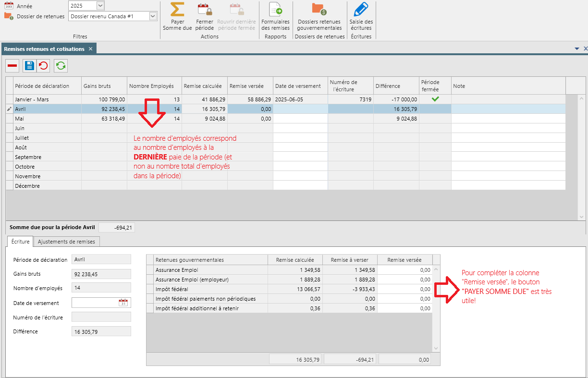Click the Fermer période icon
Image resolution: width=588 pixels, height=378 pixels.
pyautogui.click(x=205, y=10)
